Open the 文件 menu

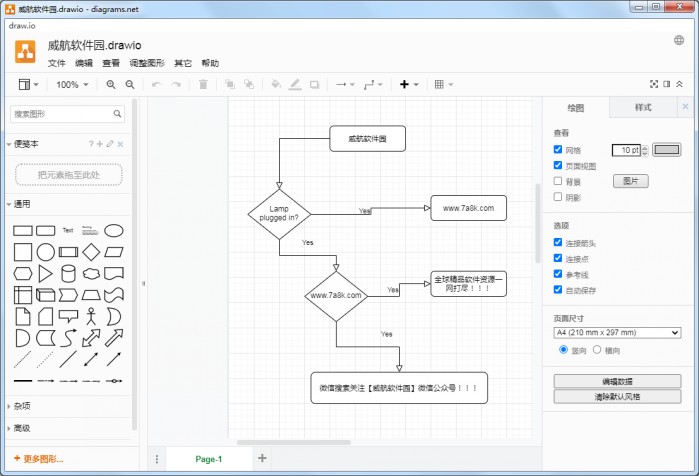pyautogui.click(x=57, y=63)
